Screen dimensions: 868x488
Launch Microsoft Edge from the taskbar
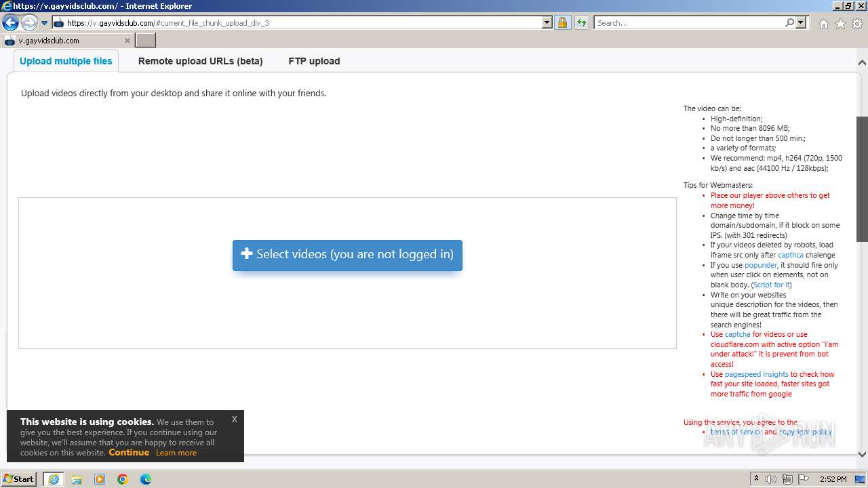click(x=146, y=479)
